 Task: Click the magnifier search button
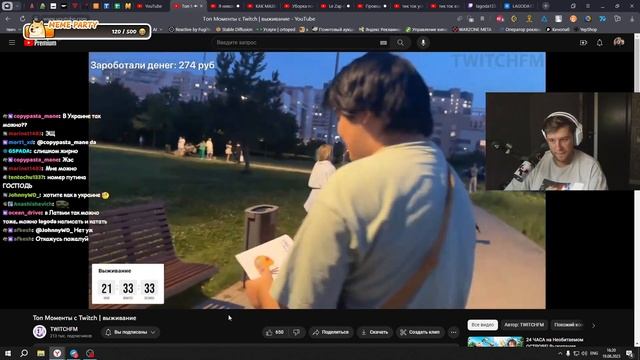[400, 42]
